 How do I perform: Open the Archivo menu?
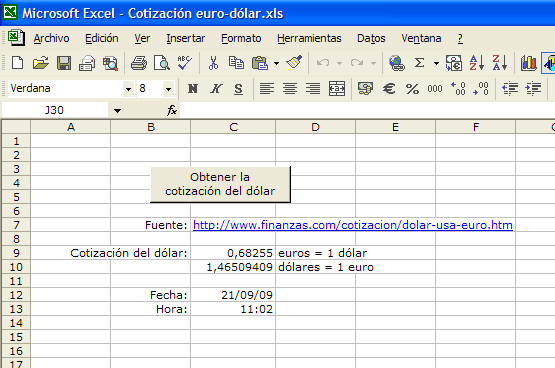[51, 38]
